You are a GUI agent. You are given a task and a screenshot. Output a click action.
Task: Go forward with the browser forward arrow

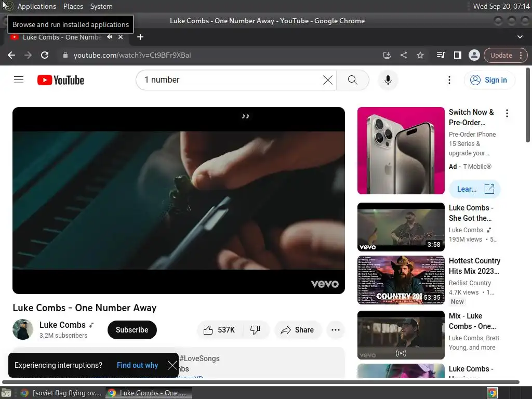coord(28,55)
